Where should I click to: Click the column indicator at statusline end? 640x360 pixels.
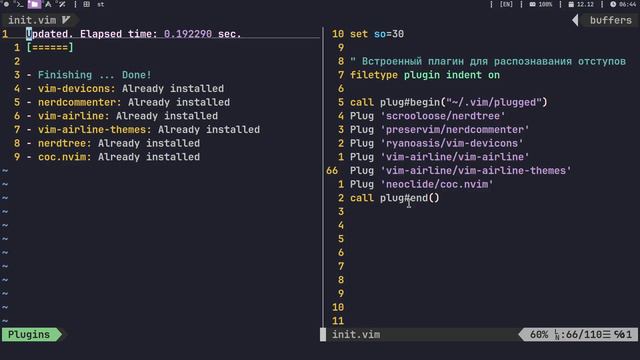pos(623,335)
